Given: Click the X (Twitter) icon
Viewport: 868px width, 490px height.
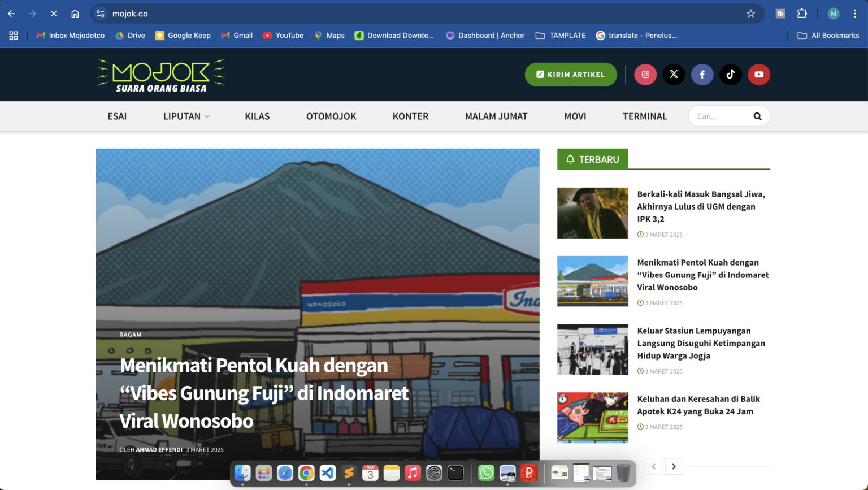Looking at the screenshot, I should click(x=674, y=74).
